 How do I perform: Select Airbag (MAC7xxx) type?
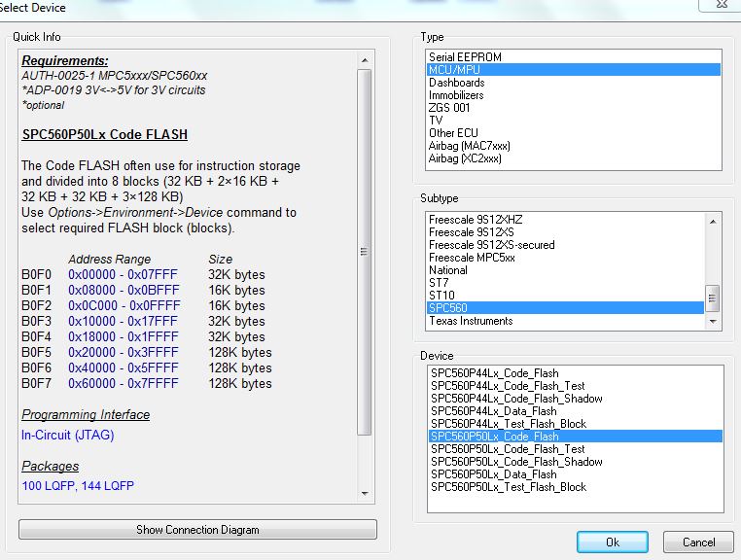(x=573, y=146)
